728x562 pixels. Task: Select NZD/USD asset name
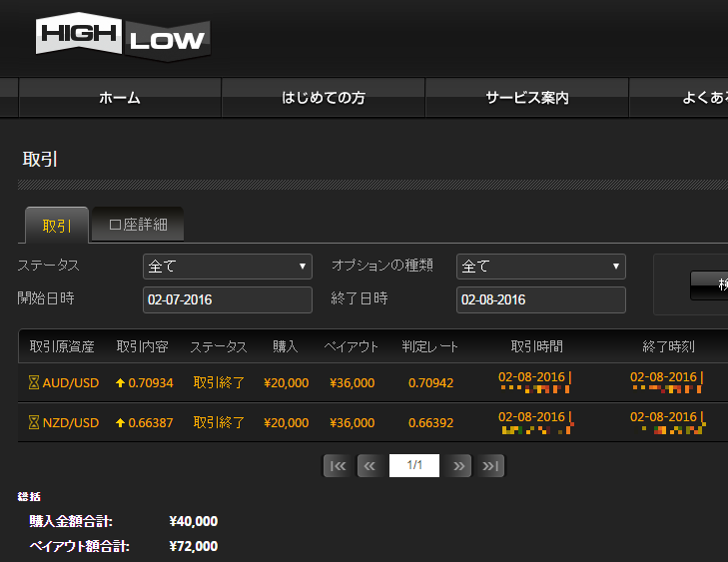click(71, 423)
